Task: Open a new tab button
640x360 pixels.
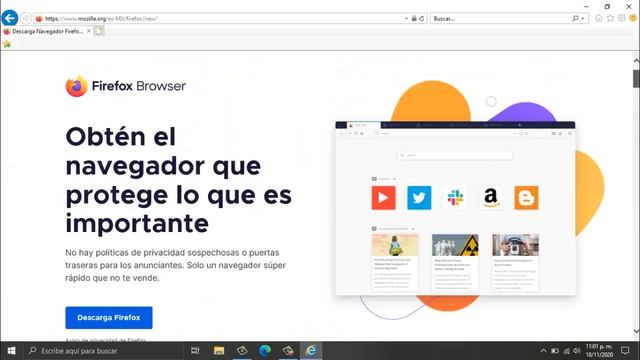Action: tap(99, 31)
